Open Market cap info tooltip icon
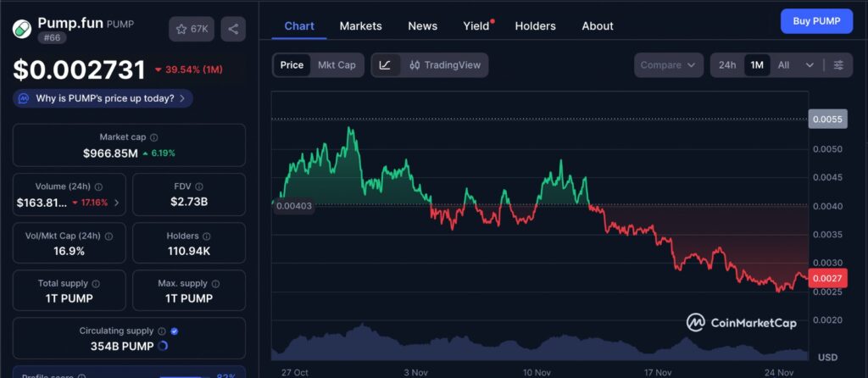Screen dimensions: 868x378 point(154,136)
